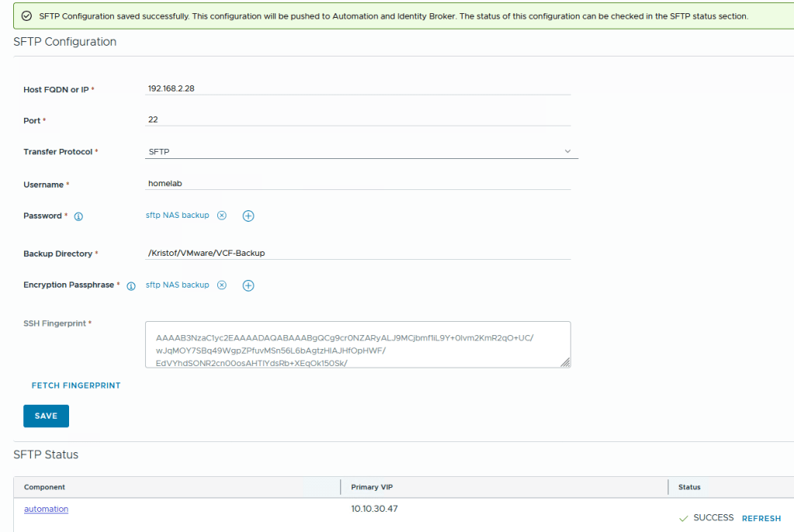This screenshot has width=794, height=532.
Task: Open the automation component link
Action: [x=46, y=509]
